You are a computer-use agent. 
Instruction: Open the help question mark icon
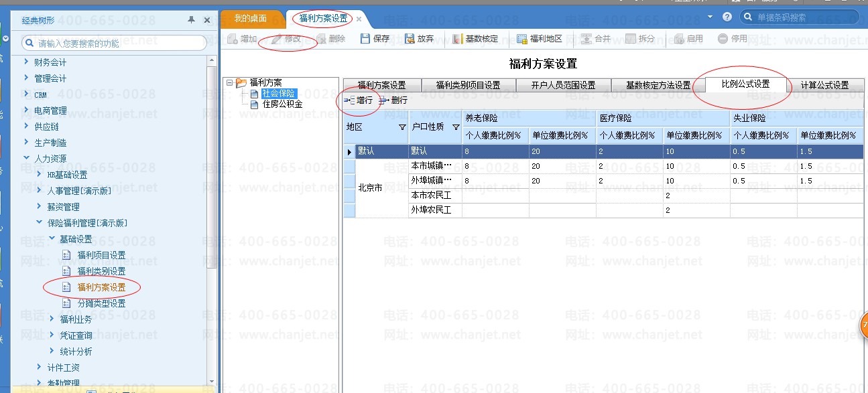pyautogui.click(x=727, y=17)
